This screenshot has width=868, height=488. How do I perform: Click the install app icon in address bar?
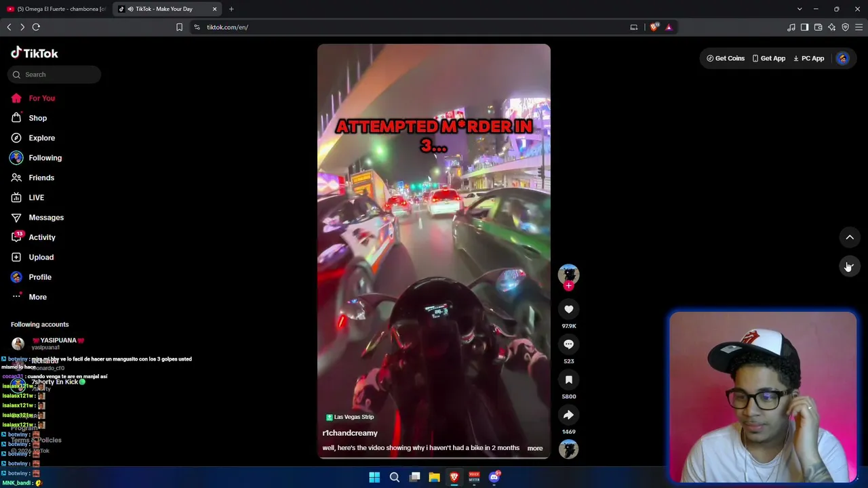[633, 27]
